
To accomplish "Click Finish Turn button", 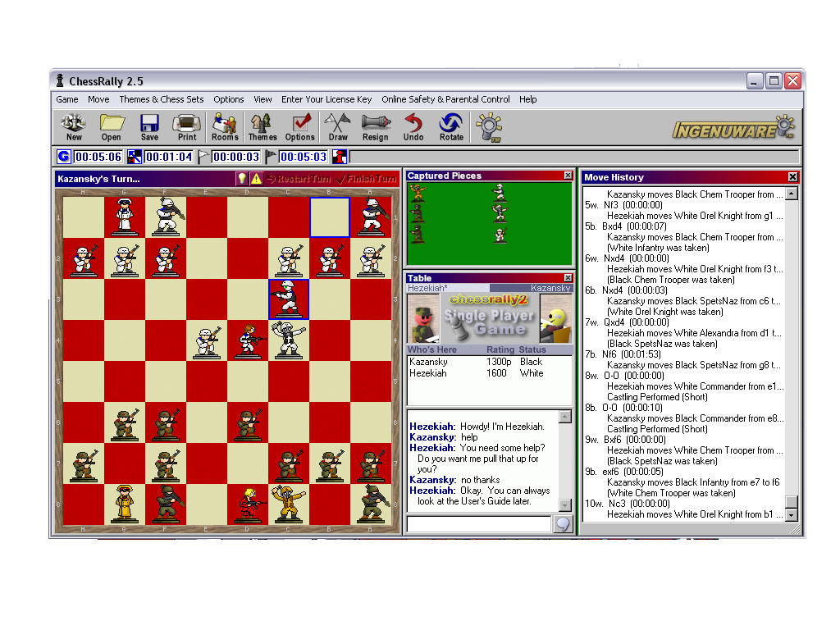I will 366,178.
